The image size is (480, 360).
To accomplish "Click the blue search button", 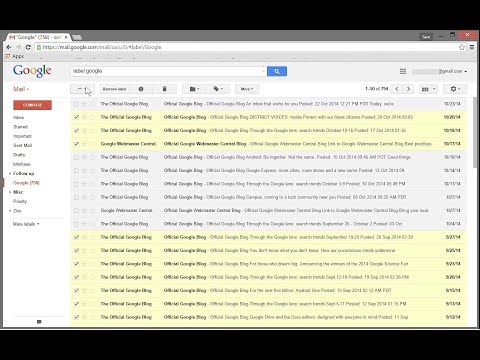I will (x=277, y=71).
